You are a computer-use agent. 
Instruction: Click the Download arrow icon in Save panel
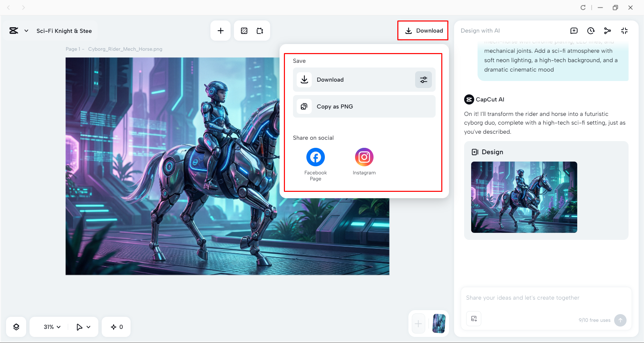click(x=304, y=80)
